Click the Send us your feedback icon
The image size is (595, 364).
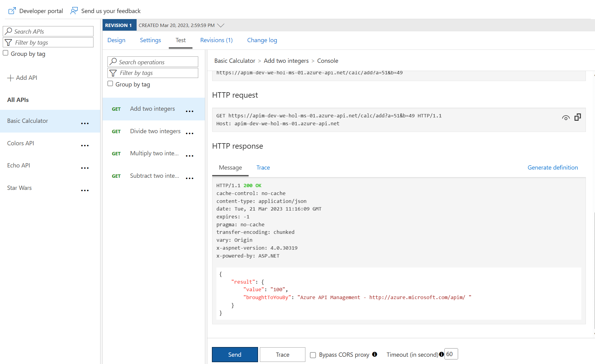click(x=74, y=10)
